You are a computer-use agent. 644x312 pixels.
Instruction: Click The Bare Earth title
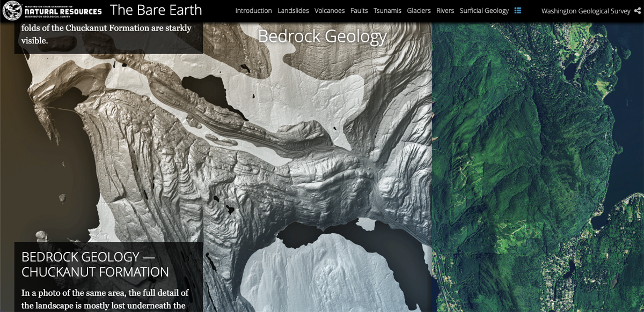156,10
